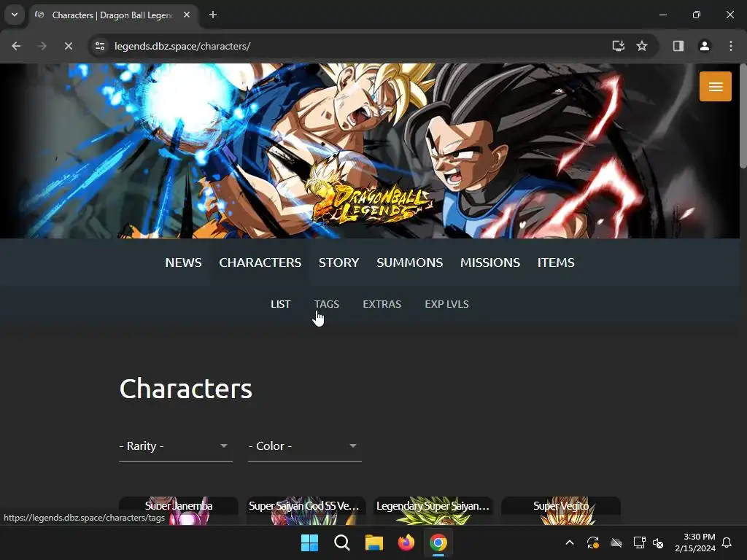Open the Super Vegito character card
Image resolution: width=747 pixels, height=560 pixels.
(x=561, y=511)
